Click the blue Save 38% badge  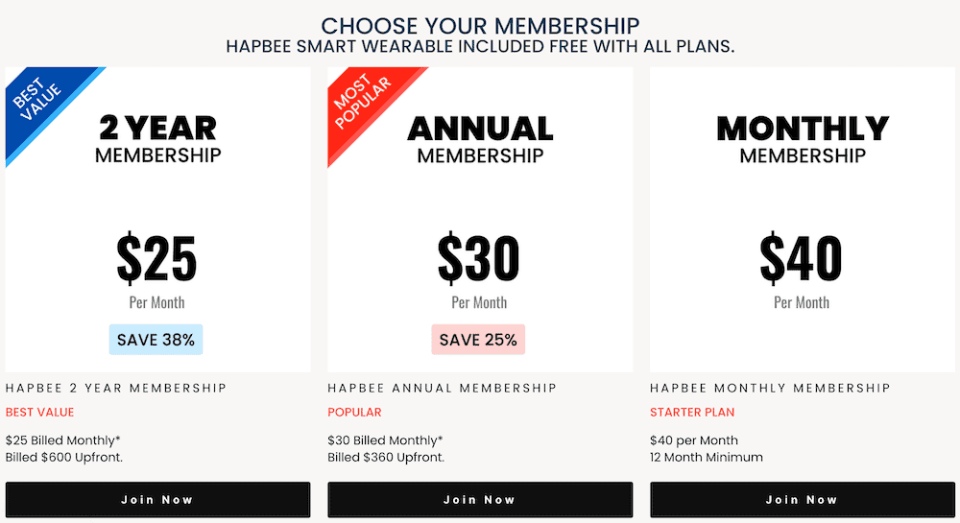tap(156, 339)
